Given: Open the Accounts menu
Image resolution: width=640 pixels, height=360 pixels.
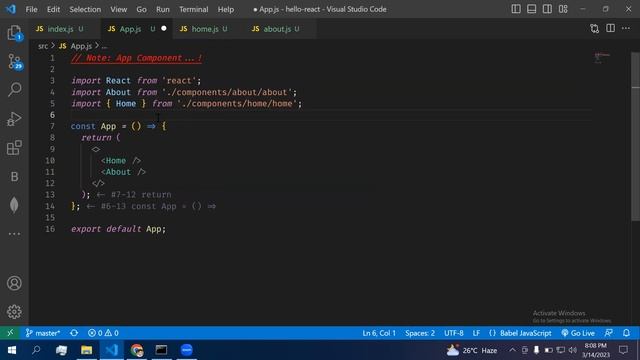Looking at the screenshot, I should click(x=14, y=283).
